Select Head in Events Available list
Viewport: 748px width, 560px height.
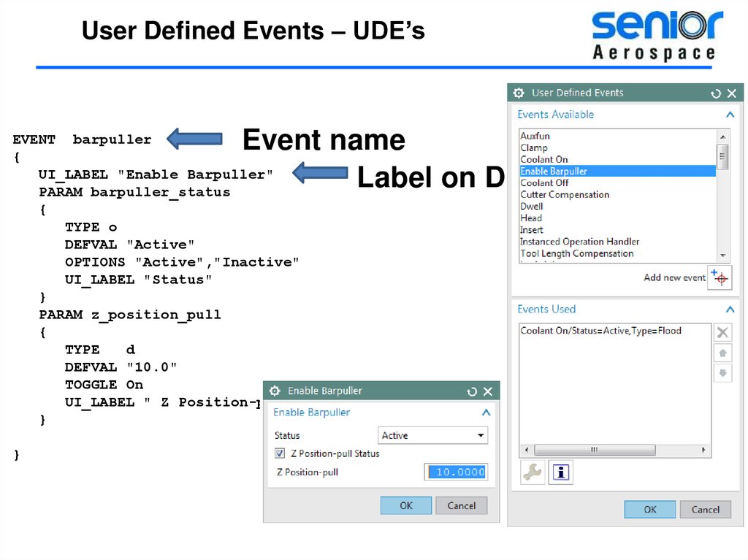(618, 218)
